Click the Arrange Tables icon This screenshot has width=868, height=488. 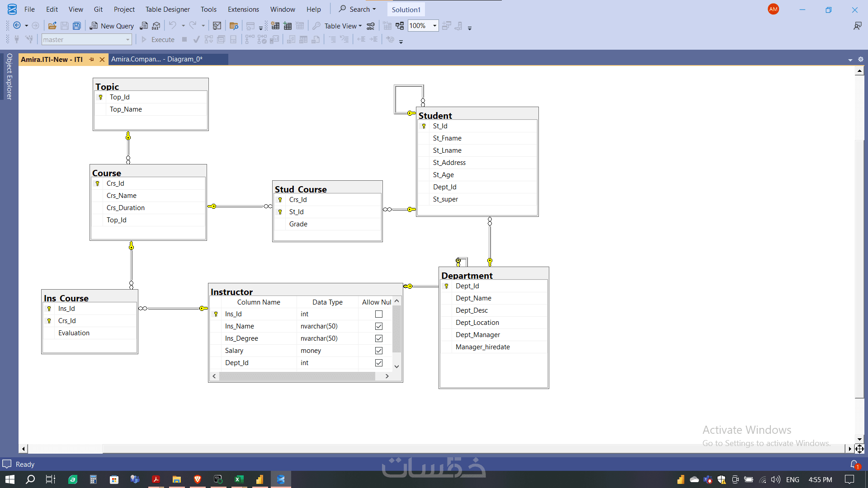tap(400, 26)
